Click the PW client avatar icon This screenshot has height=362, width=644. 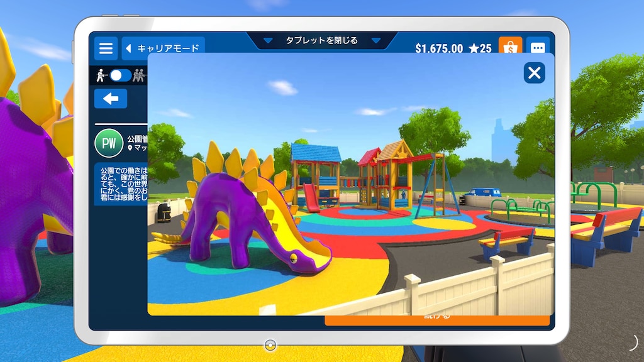(x=109, y=143)
